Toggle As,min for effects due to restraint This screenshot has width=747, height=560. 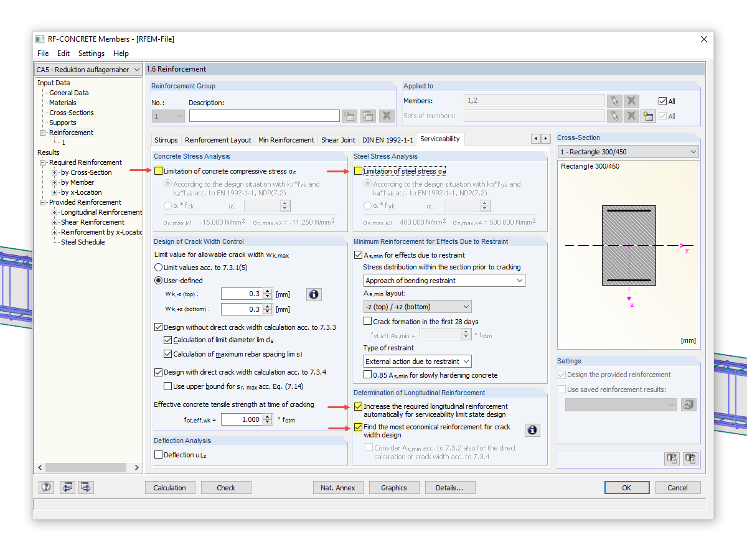(x=358, y=254)
